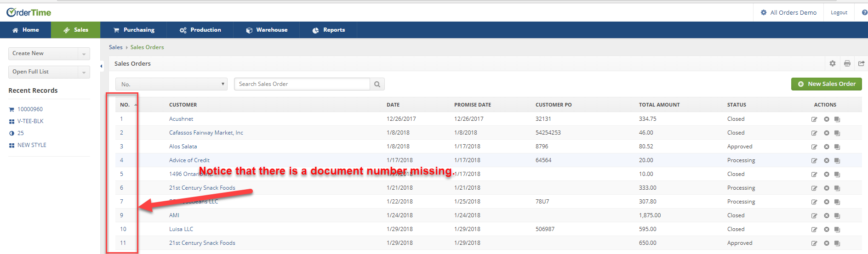The height and width of the screenshot is (254, 868).
Task: Open recent record 10000960
Action: pos(30,109)
